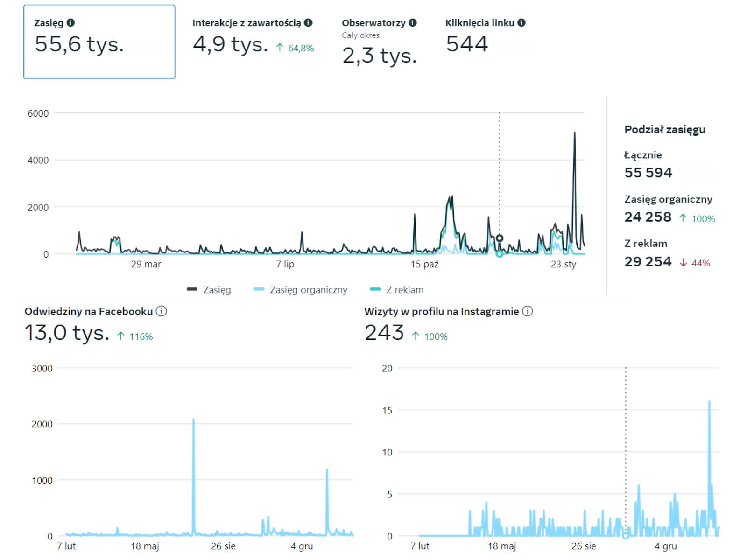Click the info icon by Kliknięcia linku

coord(521,22)
